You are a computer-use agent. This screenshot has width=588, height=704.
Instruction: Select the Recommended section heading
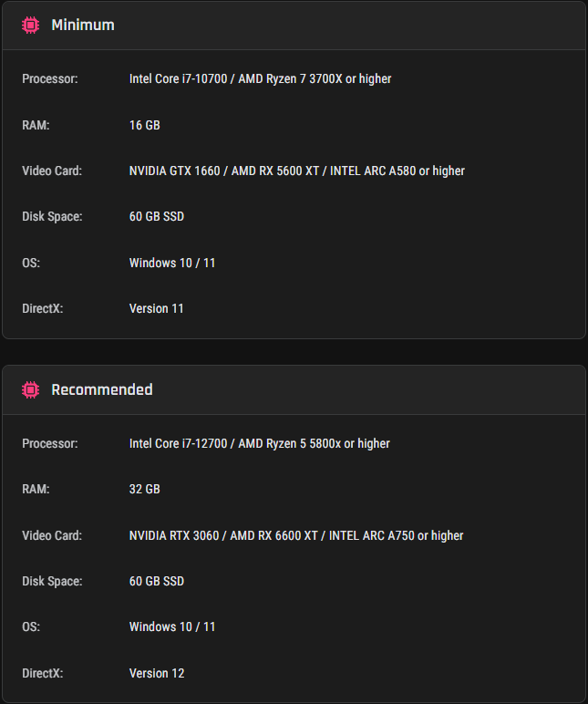pos(102,389)
